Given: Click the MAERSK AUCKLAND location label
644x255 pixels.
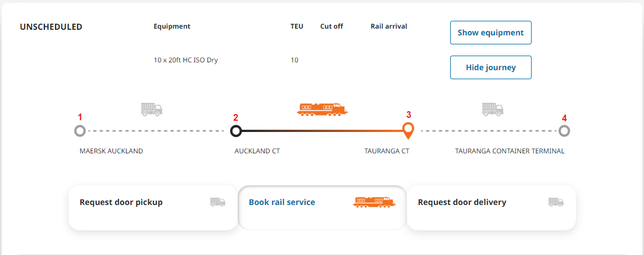Looking at the screenshot, I should [111, 151].
